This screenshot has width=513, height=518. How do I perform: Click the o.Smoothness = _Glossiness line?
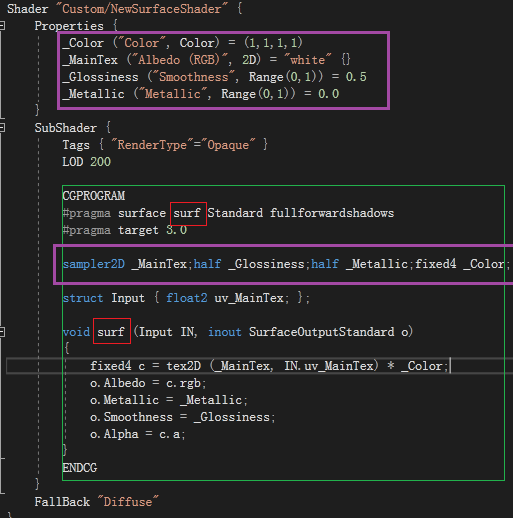click(x=183, y=417)
